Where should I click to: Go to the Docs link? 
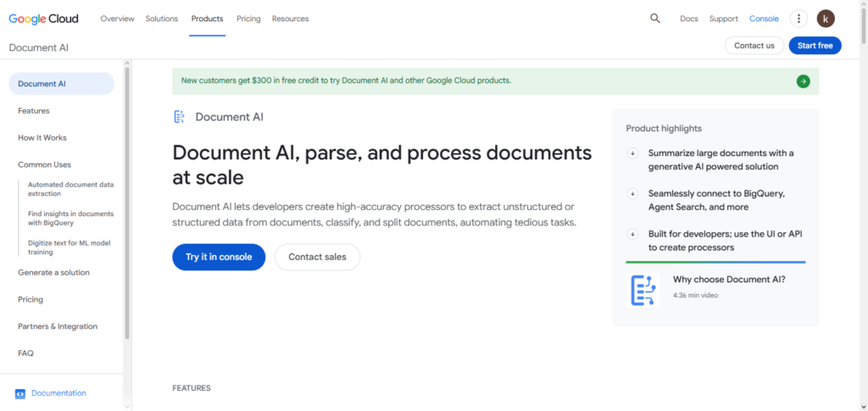point(689,19)
